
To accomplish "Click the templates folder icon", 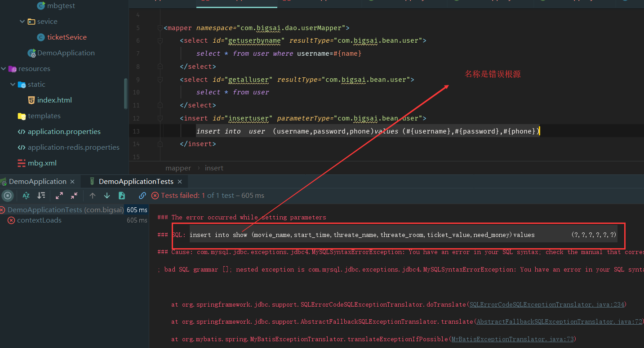I will point(22,116).
